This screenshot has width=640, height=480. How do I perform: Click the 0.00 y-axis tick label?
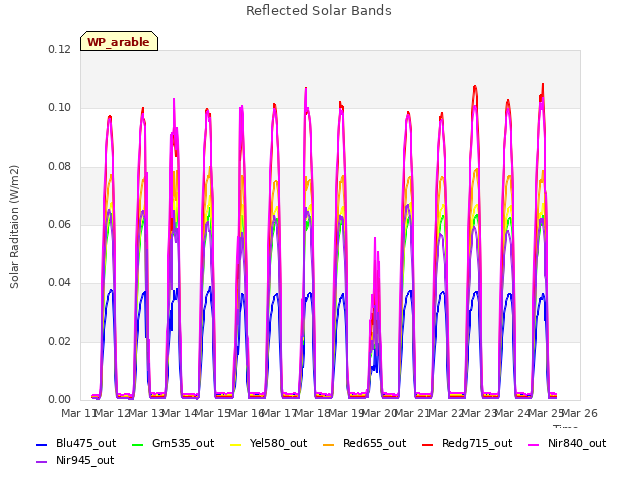coord(60,400)
